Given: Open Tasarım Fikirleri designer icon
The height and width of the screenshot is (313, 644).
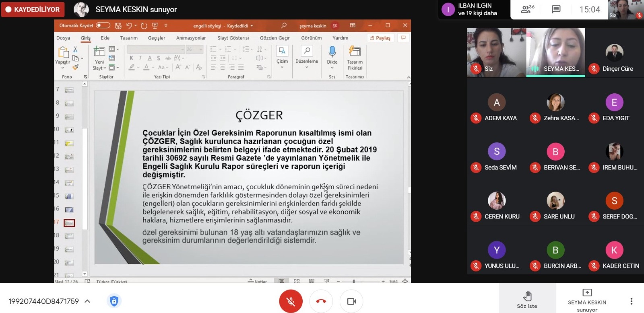Looking at the screenshot, I should (355, 51).
